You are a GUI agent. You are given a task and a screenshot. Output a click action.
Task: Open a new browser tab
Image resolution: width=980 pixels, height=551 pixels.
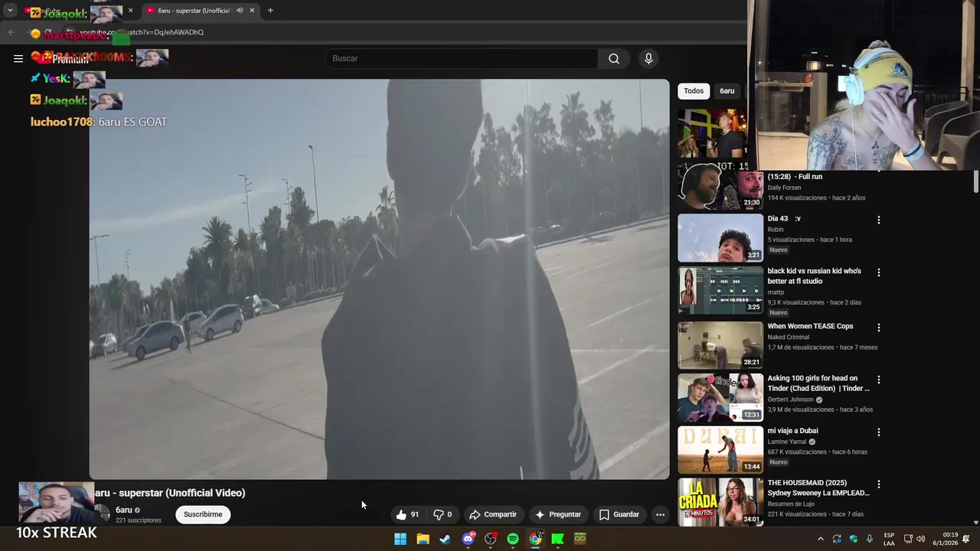(x=270, y=11)
